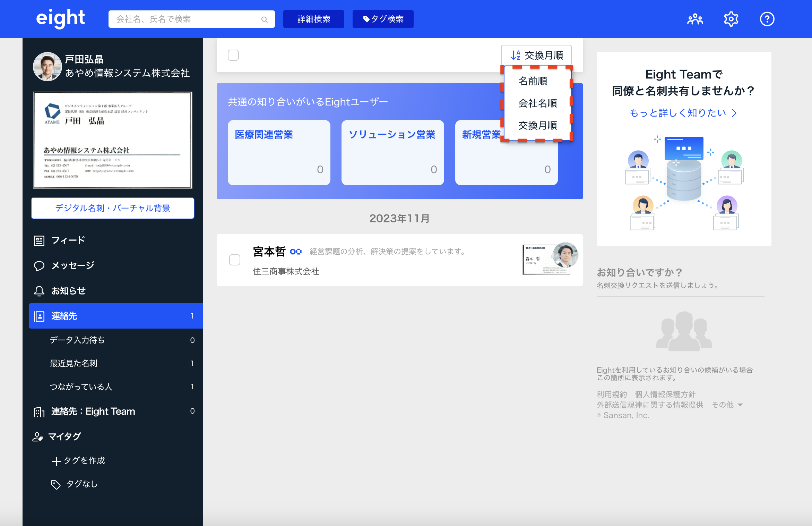The image size is (812, 526).
Task: Check the select-all checkbox above the list
Action: click(x=233, y=55)
